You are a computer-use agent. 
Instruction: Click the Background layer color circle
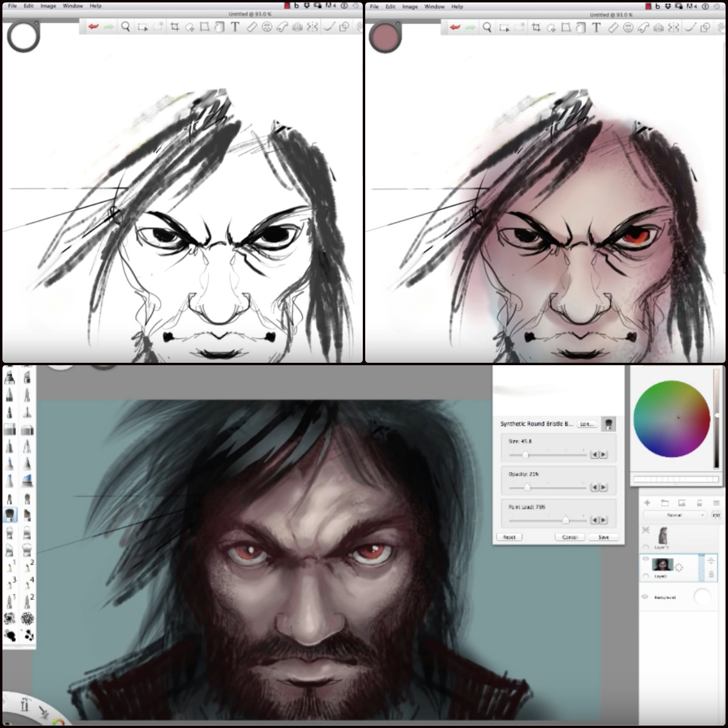click(702, 597)
